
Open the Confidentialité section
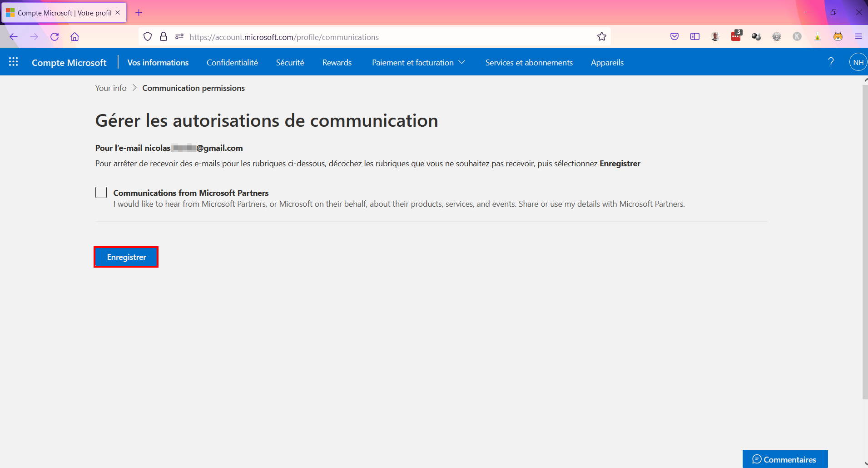tap(232, 63)
